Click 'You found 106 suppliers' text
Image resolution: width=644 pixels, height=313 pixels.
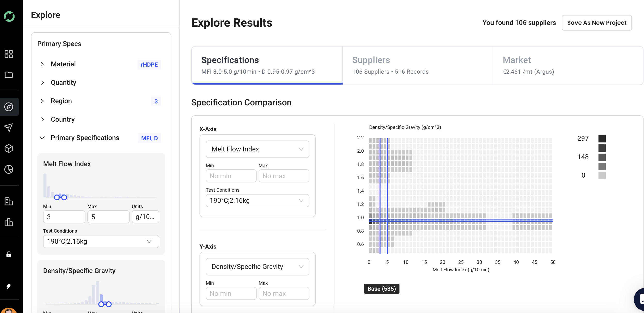(519, 23)
